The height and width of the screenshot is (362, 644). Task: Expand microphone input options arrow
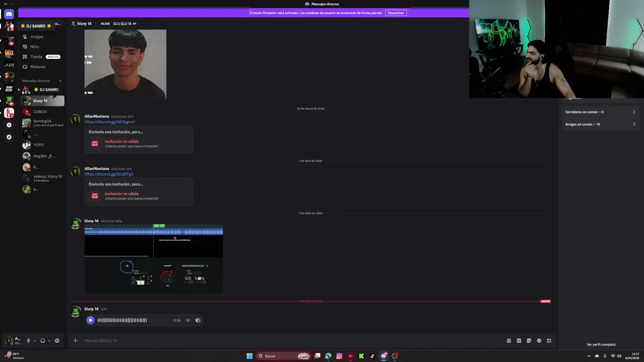pos(34,340)
